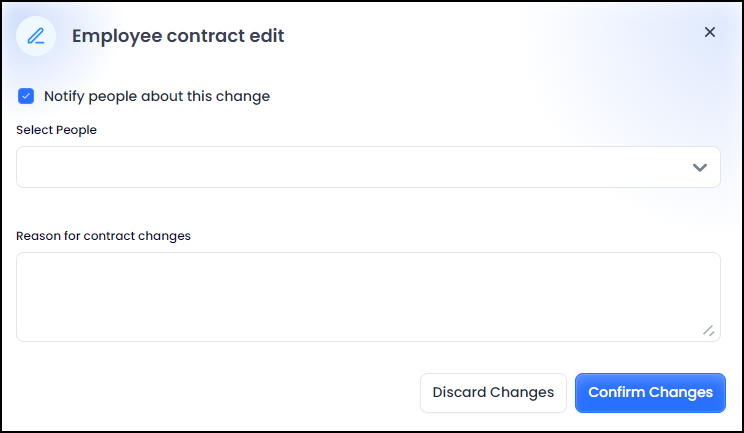Focus the empty contract change reason box
The width and height of the screenshot is (744, 433).
pos(368,296)
